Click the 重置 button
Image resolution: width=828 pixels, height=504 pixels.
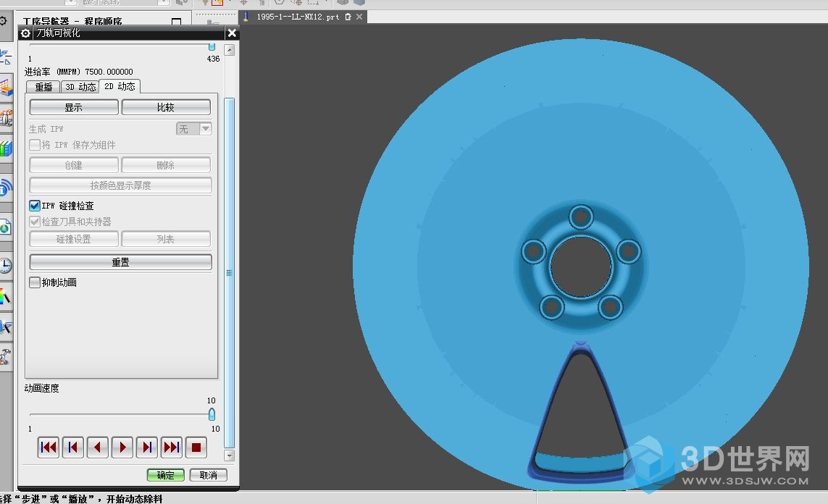pos(120,261)
